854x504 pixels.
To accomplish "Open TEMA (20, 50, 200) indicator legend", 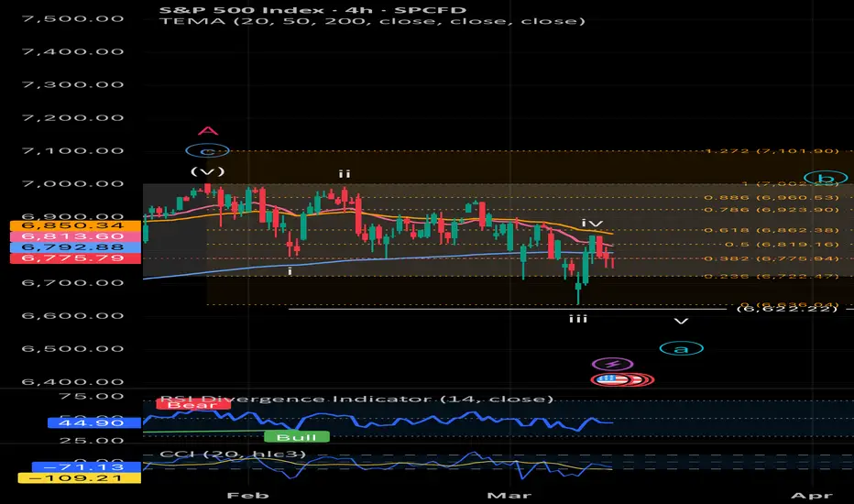I will click(x=373, y=21).
